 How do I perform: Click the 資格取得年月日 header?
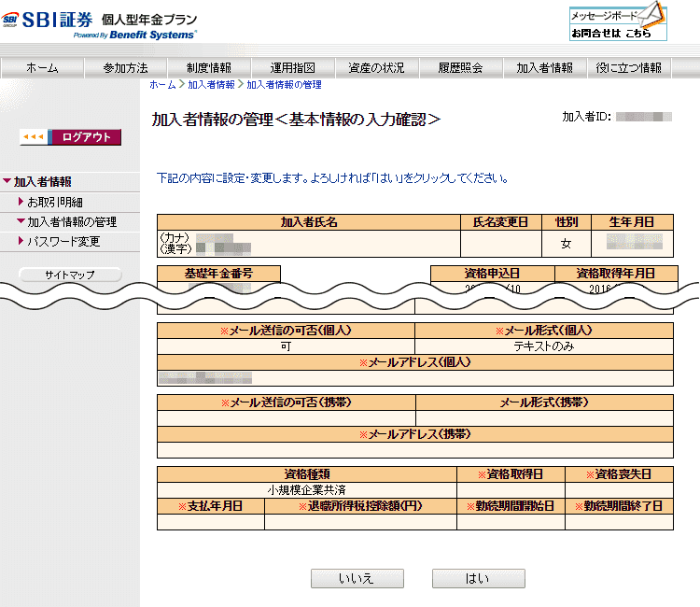[616, 274]
